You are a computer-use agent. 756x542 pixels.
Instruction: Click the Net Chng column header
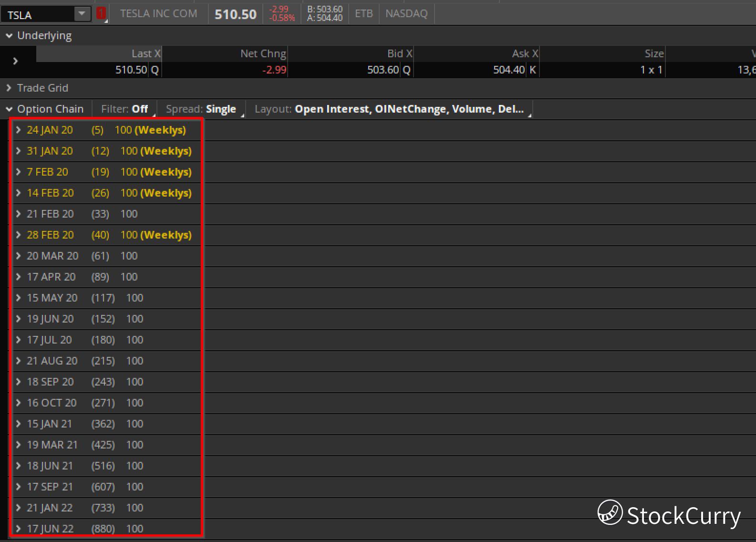click(225, 54)
